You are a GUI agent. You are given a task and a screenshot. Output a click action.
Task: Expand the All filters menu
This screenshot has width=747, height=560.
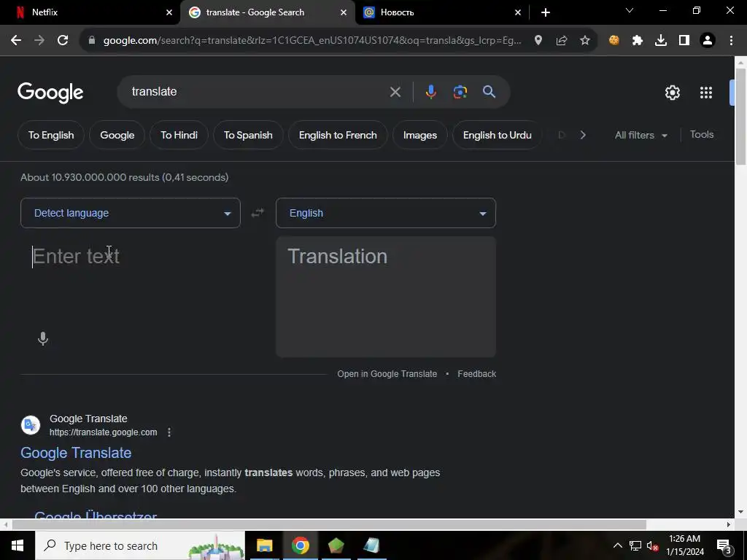click(x=640, y=135)
